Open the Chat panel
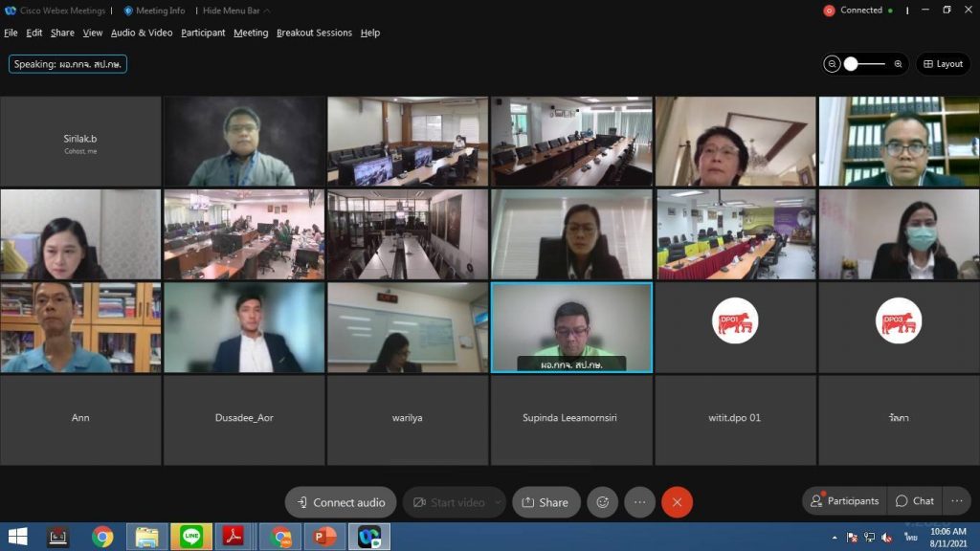 (914, 501)
